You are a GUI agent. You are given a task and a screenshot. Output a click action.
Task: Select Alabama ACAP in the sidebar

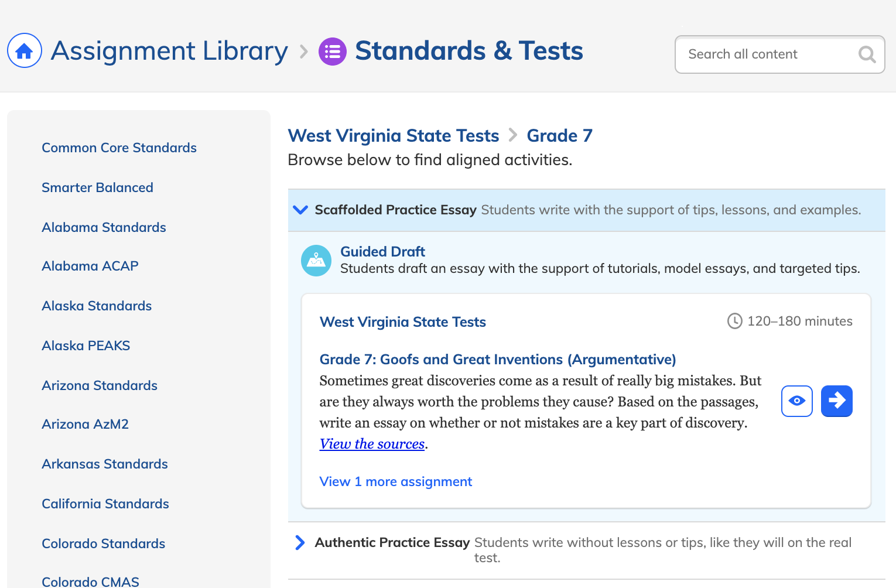[90, 266]
